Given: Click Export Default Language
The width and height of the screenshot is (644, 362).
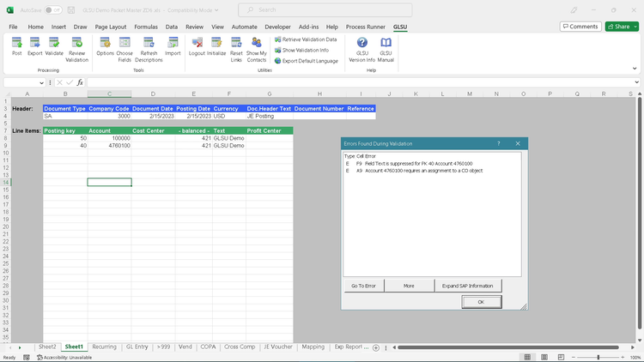Looking at the screenshot, I should point(307,61).
